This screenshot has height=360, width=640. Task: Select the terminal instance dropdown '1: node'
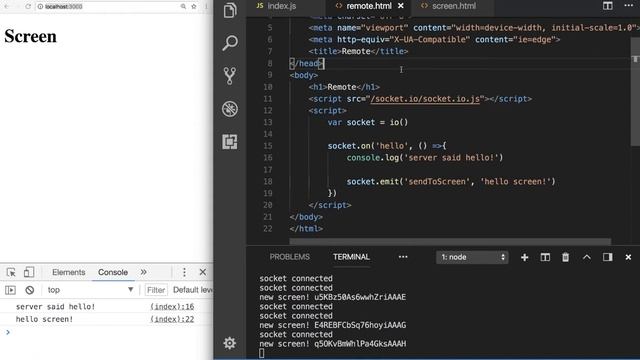click(472, 257)
